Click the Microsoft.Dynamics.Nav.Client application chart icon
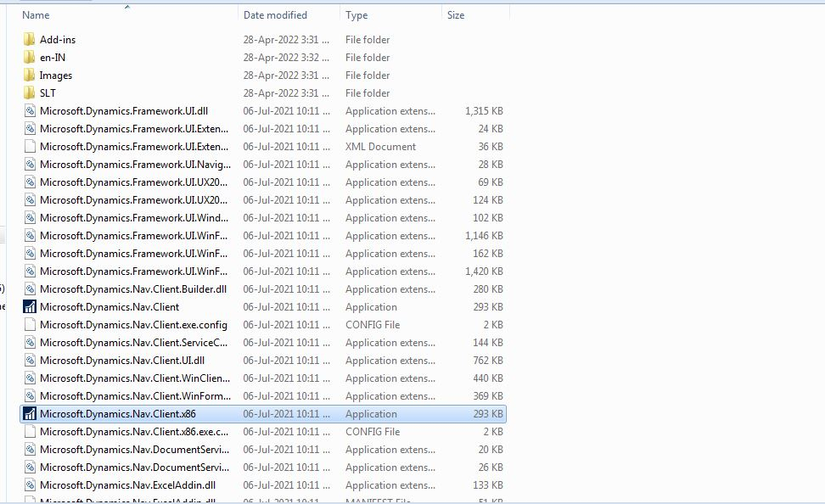Screen dimensions: 825x504 click(x=30, y=306)
